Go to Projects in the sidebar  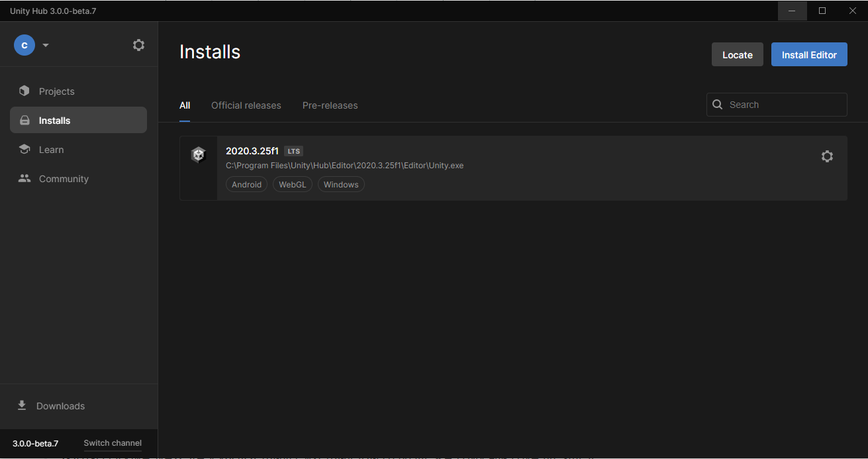78,91
